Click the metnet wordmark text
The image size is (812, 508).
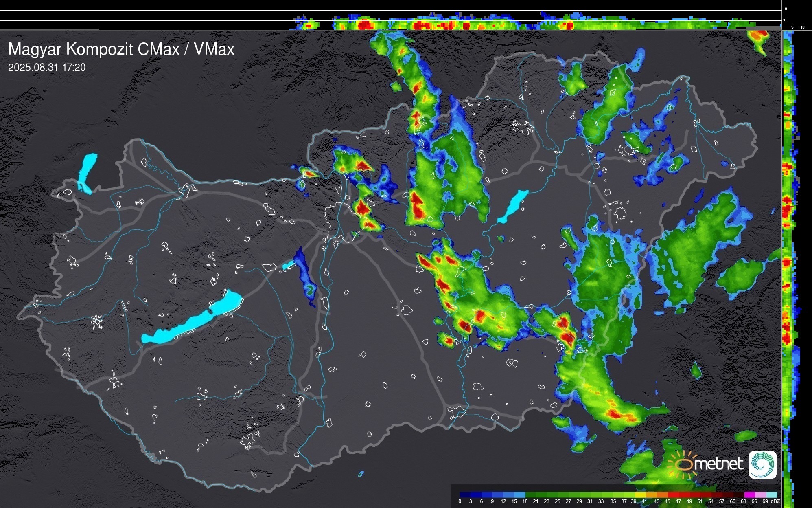(720, 464)
